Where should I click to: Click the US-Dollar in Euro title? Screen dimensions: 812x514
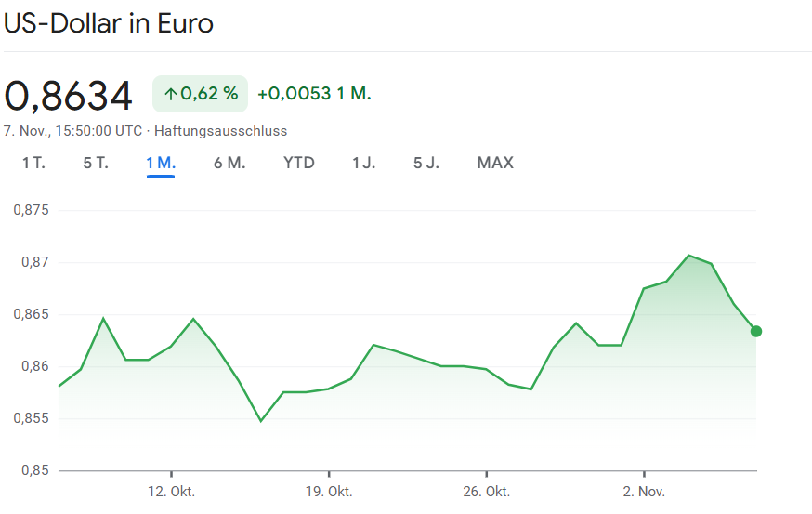point(109,23)
